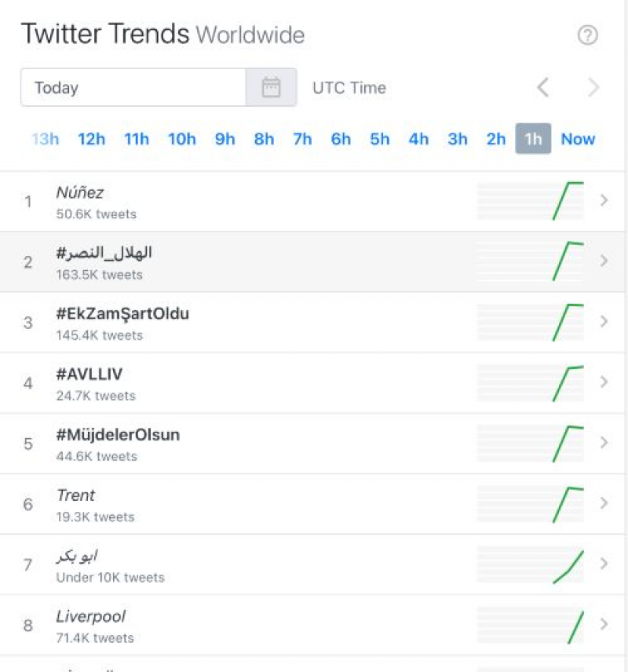628x672 pixels.
Task: Go to next time period arrow
Action: click(x=593, y=87)
